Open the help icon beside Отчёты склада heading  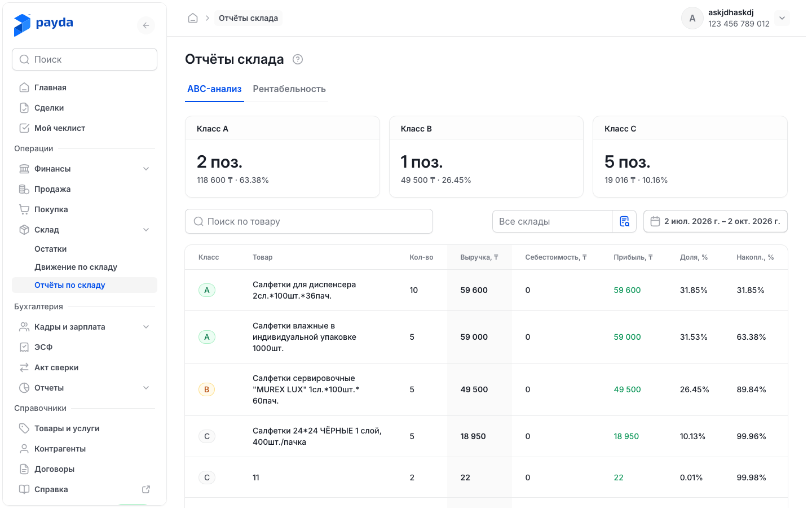point(298,59)
